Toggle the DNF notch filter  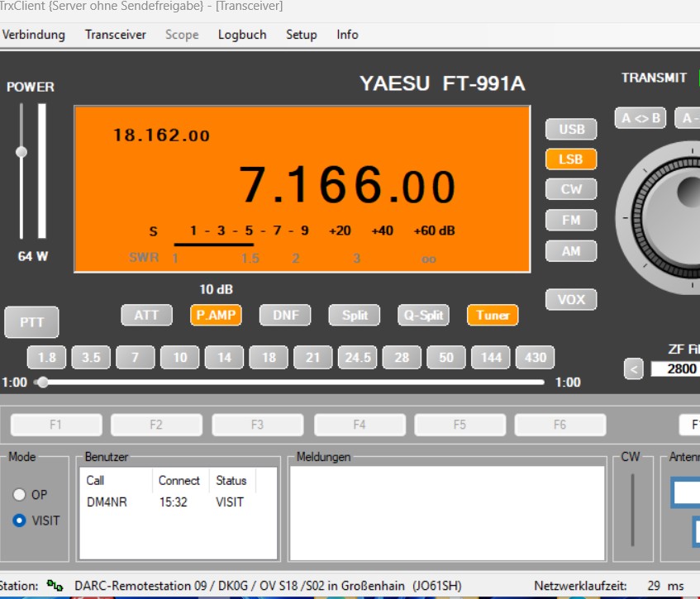[285, 315]
